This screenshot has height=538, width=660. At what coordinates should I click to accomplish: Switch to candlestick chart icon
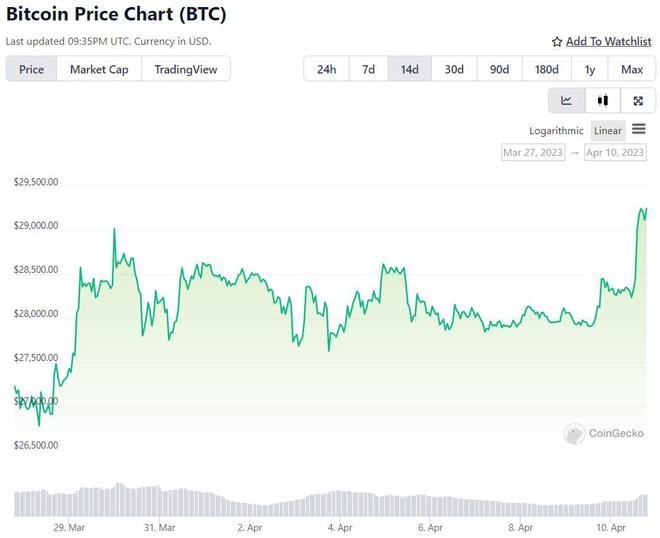click(x=602, y=100)
